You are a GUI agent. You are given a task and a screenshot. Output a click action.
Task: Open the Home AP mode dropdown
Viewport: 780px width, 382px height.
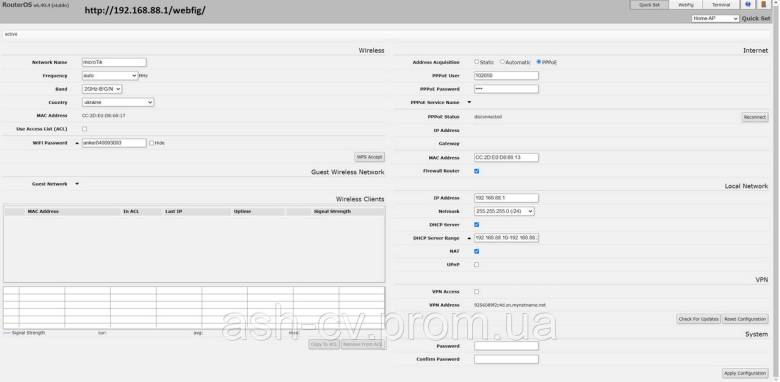click(715, 18)
